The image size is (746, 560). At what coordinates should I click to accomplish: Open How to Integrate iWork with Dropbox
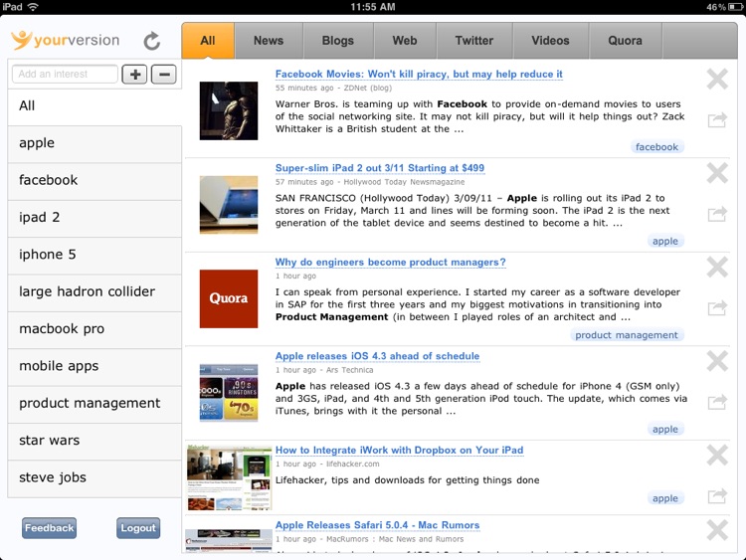point(399,451)
